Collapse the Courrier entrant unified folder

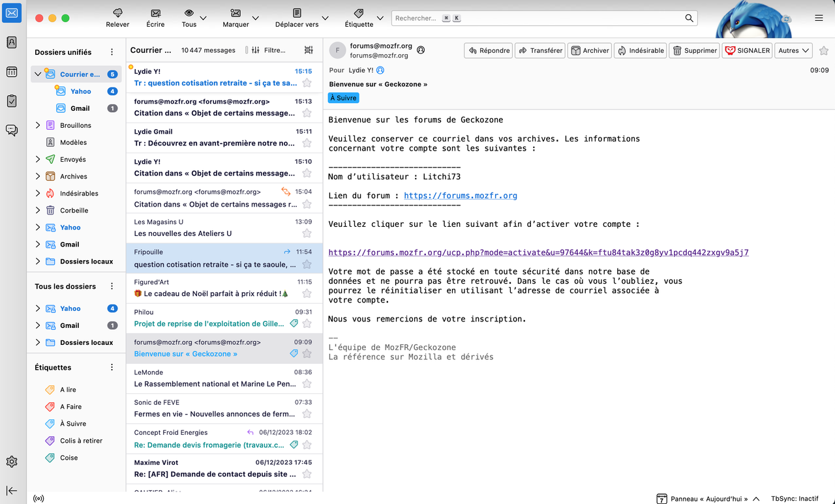pos(38,74)
